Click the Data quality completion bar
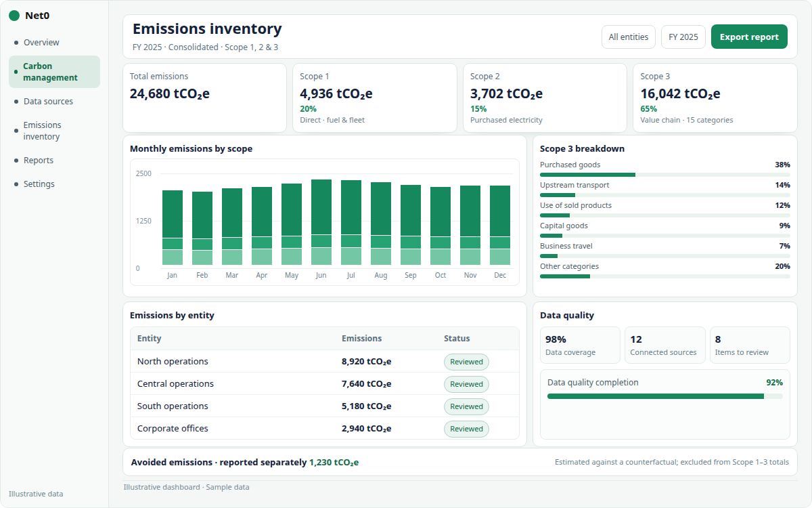Screen dimensions: 812x508 (x=665, y=396)
